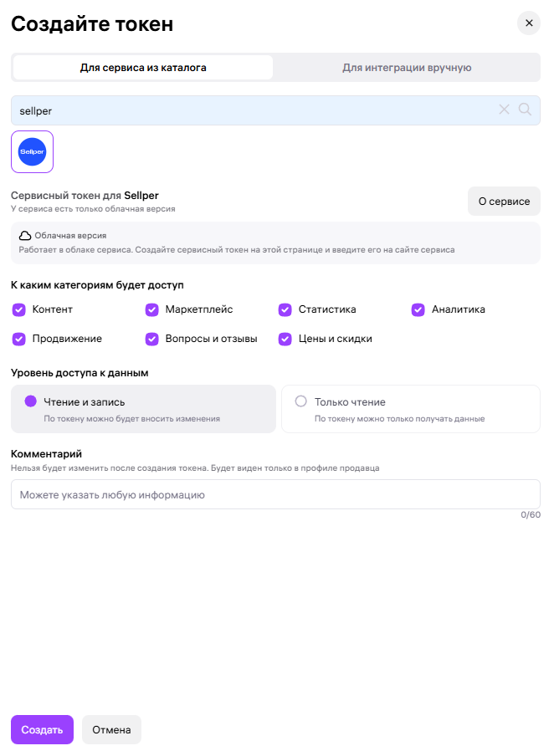Click the Отмена button

click(x=111, y=729)
